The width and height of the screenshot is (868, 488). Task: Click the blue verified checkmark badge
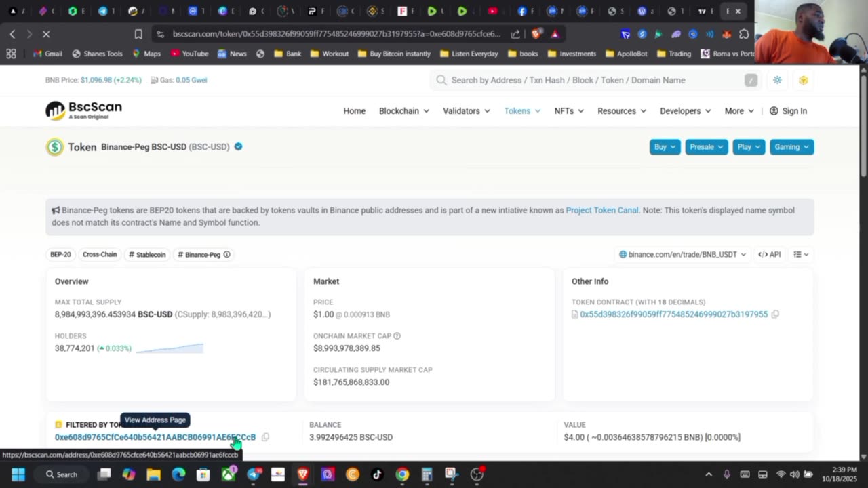238,147
